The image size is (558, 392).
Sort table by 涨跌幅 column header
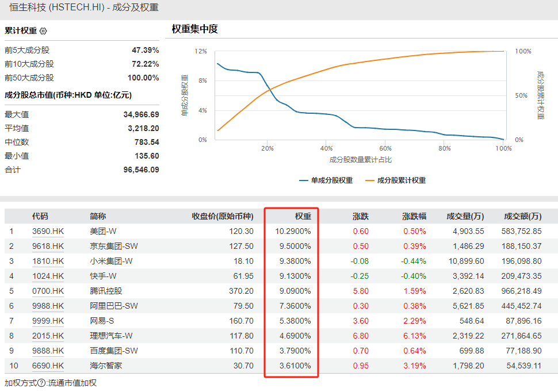coord(414,216)
